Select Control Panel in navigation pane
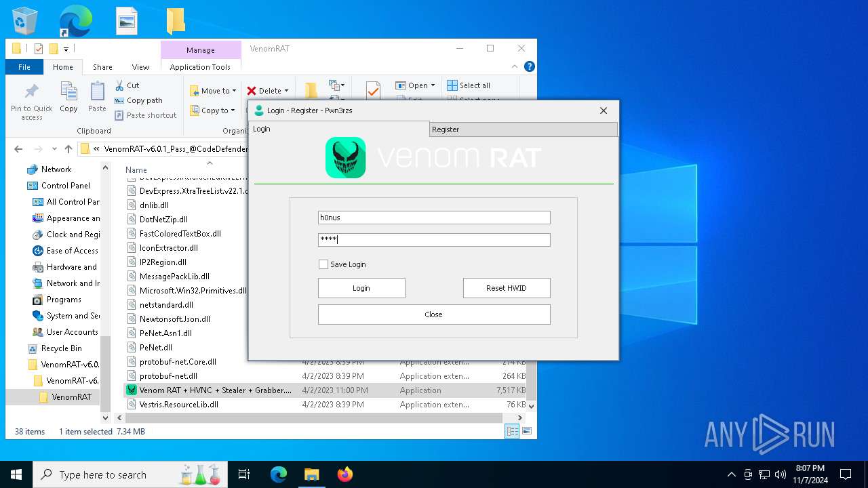Image resolution: width=868 pixels, height=488 pixels. click(66, 186)
